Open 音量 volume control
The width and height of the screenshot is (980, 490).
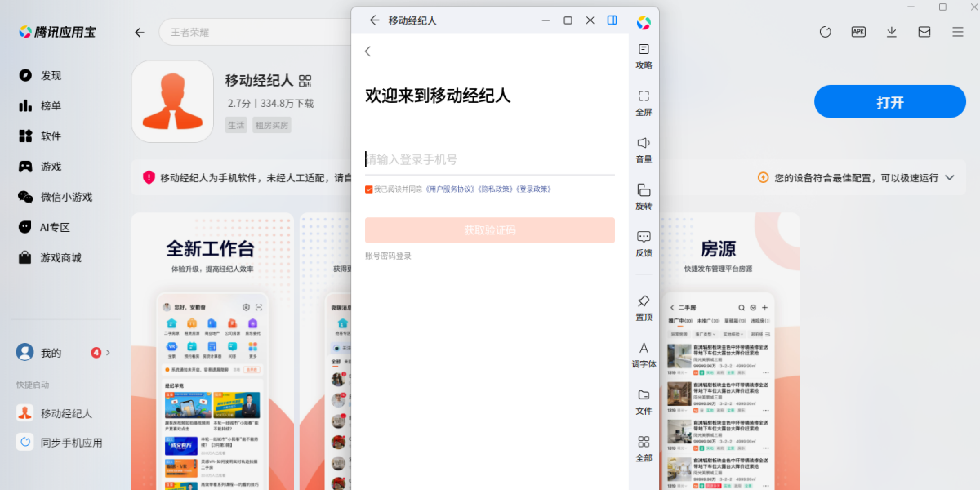pos(644,150)
